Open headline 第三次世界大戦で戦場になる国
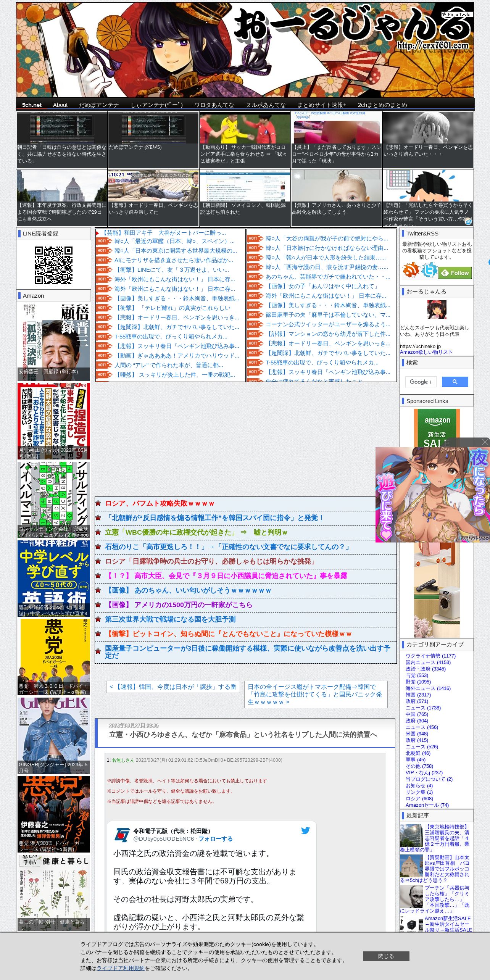This screenshot has width=490, height=980. pos(170,619)
